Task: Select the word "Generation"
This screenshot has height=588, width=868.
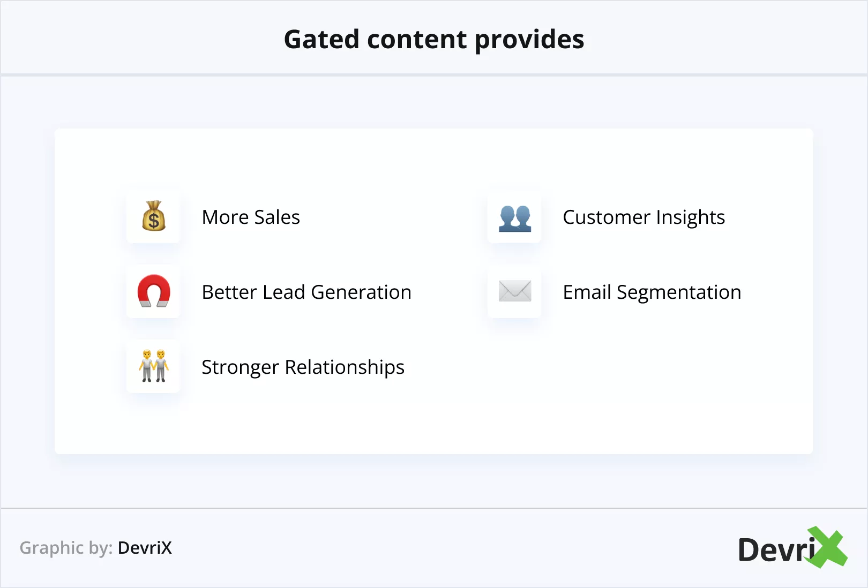Action: (361, 292)
